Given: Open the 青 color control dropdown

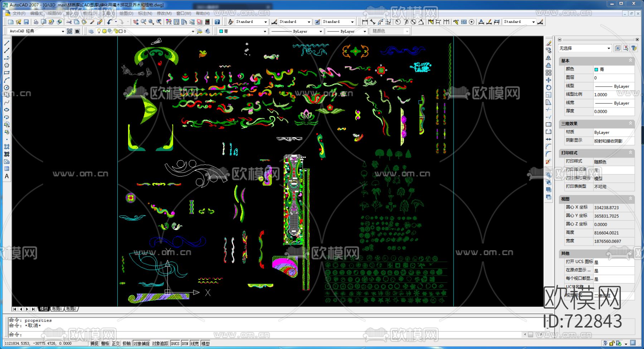Looking at the screenshot, I should point(265,31).
